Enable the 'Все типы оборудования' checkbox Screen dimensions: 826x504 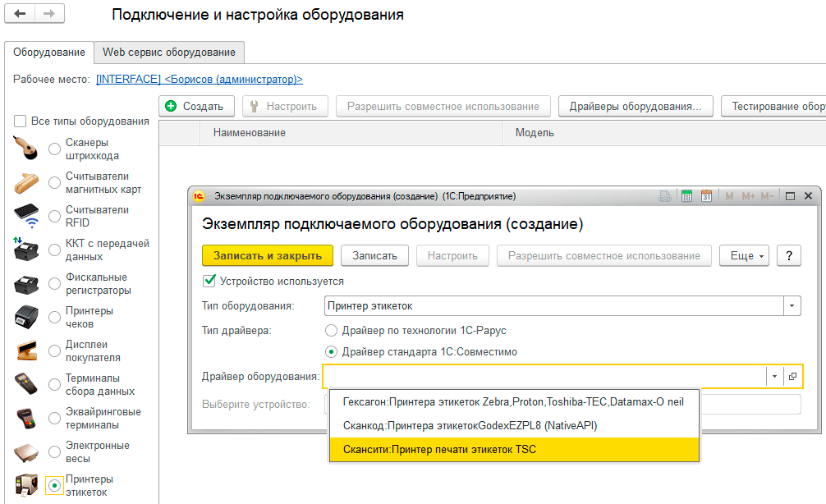(x=21, y=121)
